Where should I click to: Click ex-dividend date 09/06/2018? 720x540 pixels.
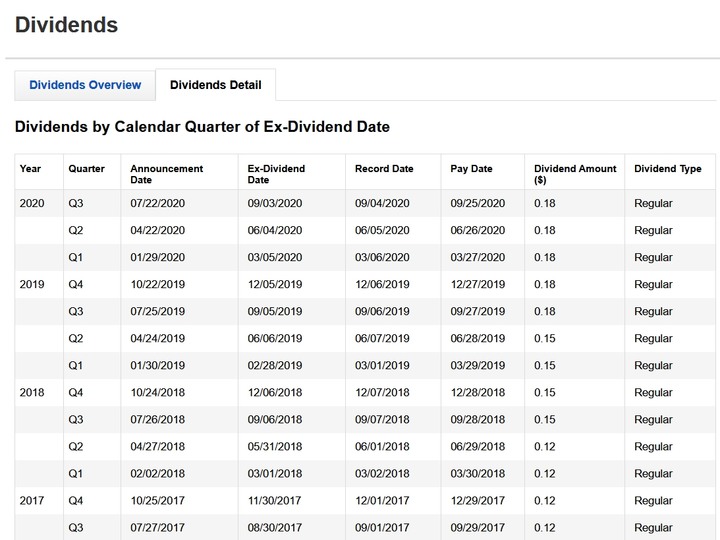coord(275,419)
